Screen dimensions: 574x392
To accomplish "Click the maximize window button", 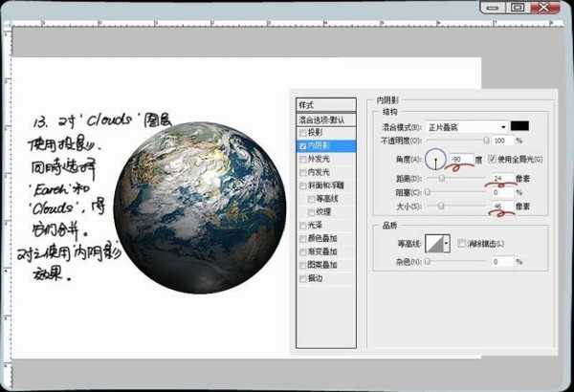I will (518, 7).
